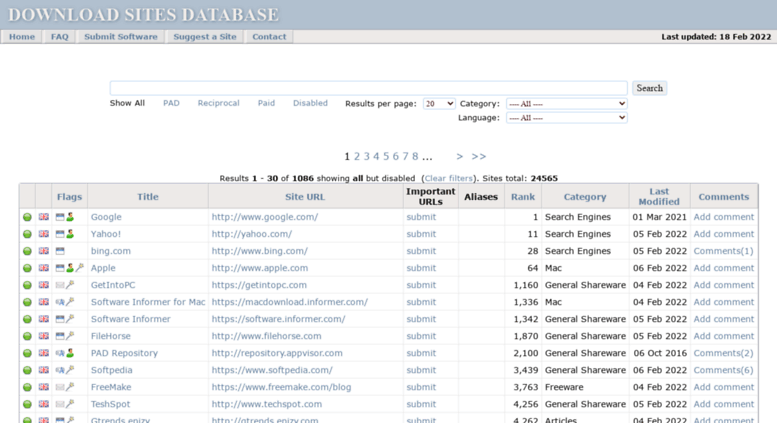Viewport: 777px width, 423px height.
Task: Open the http://www.bing.com/ URL link
Action: coord(260,251)
